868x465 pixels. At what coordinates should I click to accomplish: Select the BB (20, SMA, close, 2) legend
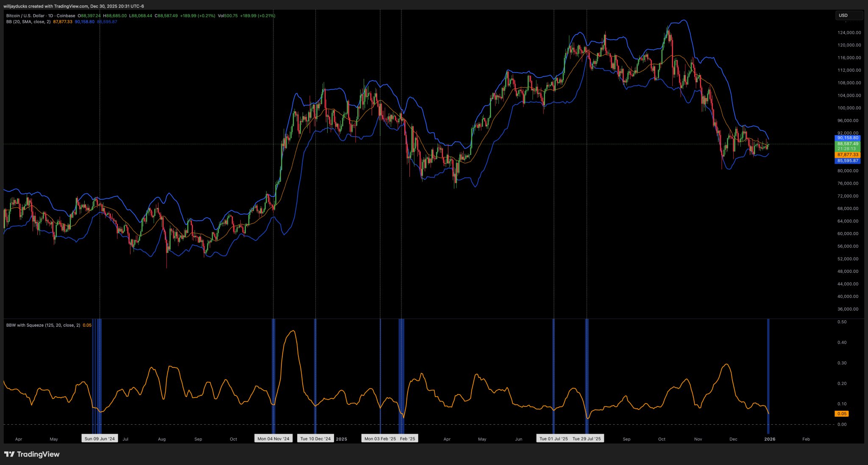click(x=28, y=22)
